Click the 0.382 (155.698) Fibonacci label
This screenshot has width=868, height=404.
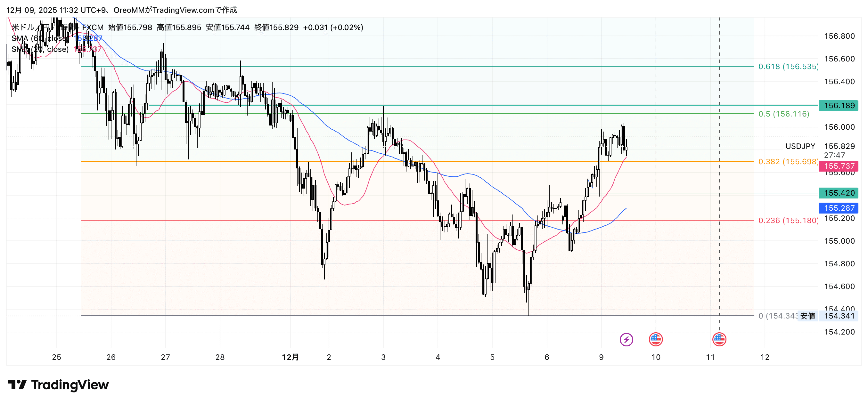(788, 162)
